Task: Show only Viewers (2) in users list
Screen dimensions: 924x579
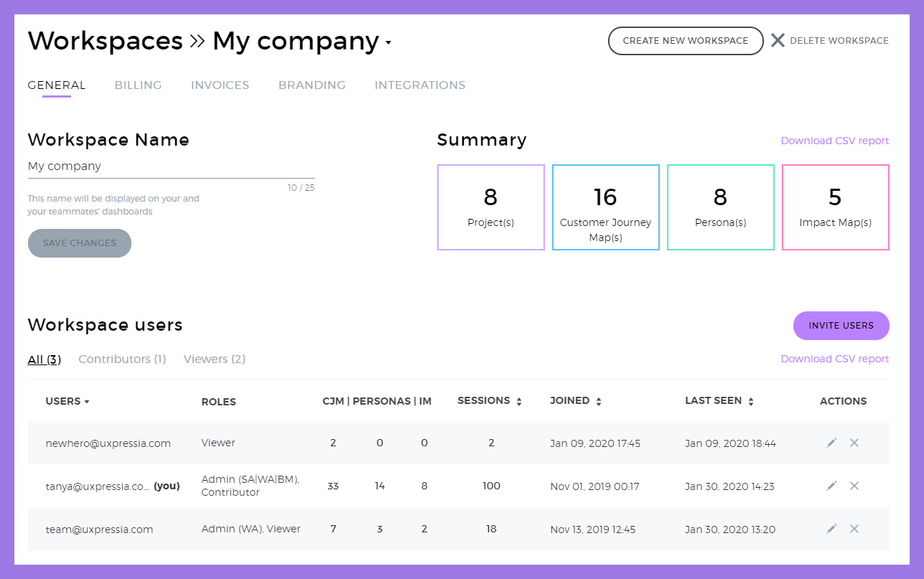Action: 215,359
